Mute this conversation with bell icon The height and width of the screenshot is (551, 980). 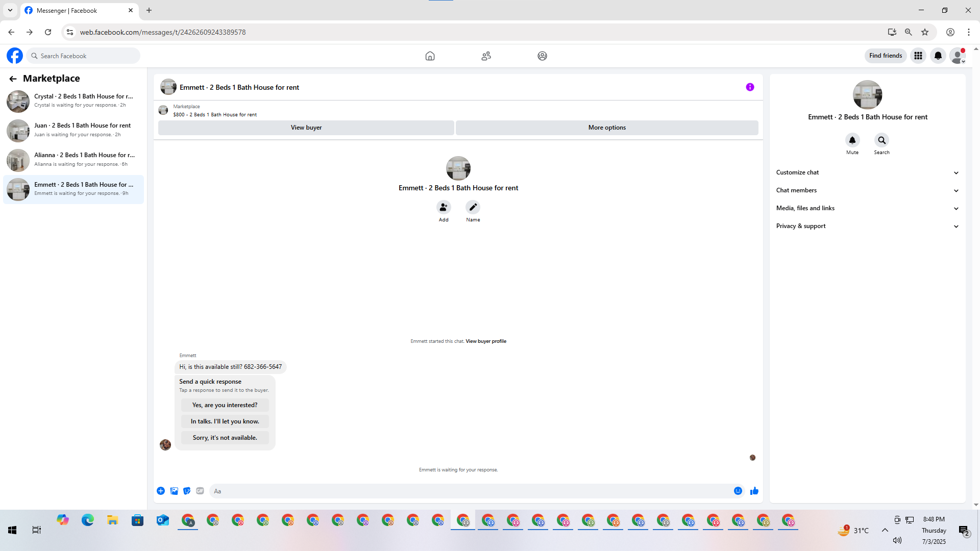coord(852,140)
